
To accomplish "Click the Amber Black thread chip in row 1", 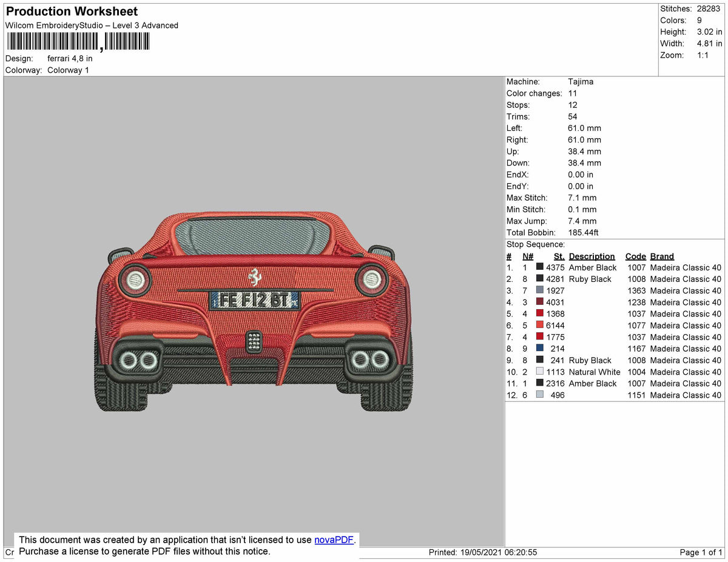I will click(x=539, y=267).
